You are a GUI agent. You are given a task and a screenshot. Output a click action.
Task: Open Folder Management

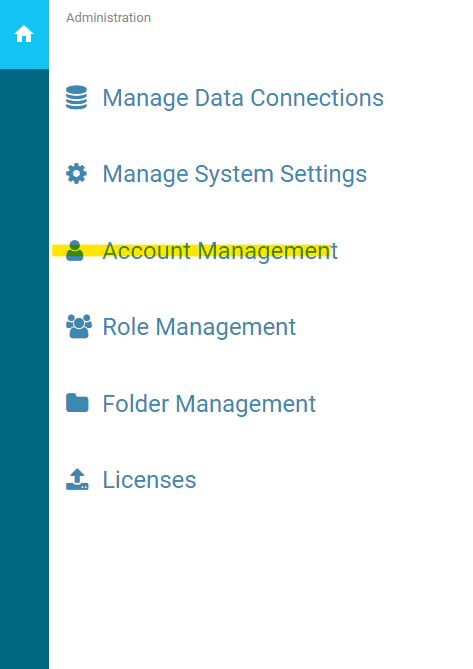pos(209,404)
